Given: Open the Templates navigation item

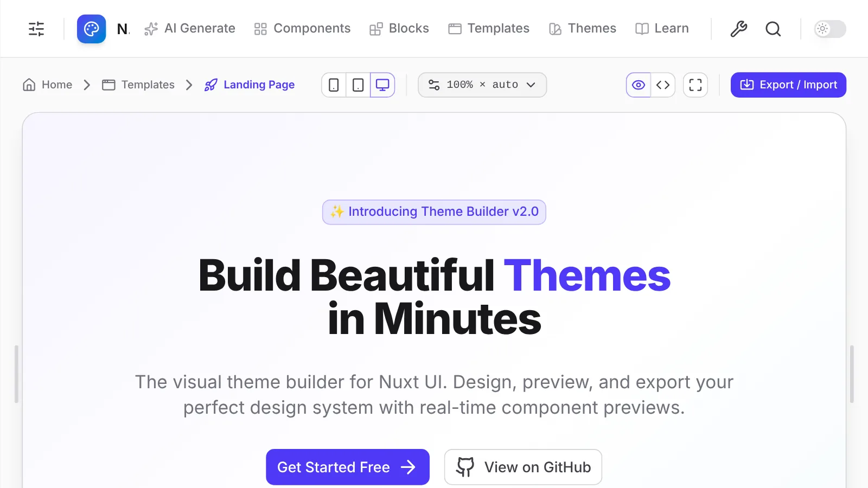Looking at the screenshot, I should (489, 29).
